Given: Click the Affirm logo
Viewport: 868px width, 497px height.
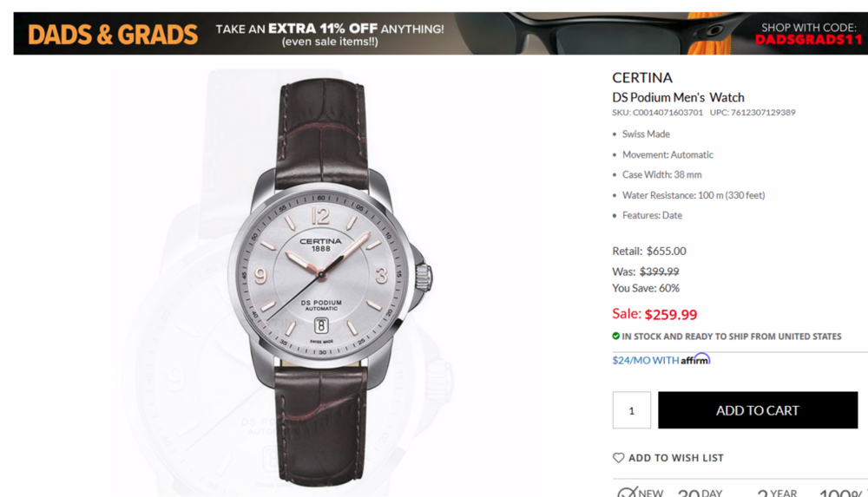Looking at the screenshot, I should (x=695, y=359).
